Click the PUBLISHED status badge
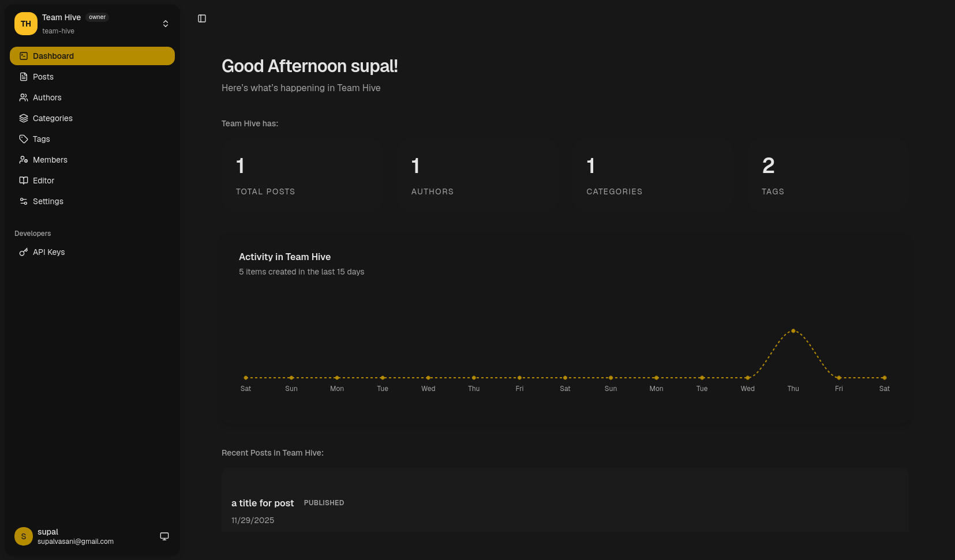The image size is (955, 560). pos(324,503)
